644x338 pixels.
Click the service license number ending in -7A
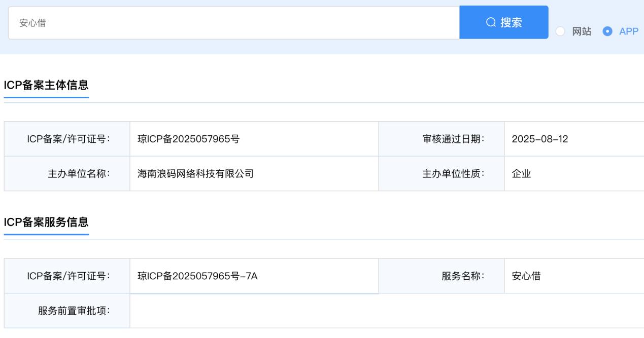[x=197, y=276]
